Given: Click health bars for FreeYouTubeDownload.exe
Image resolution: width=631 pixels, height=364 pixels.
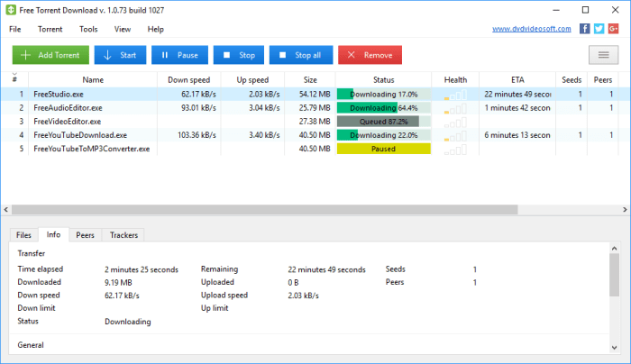Looking at the screenshot, I should click(x=455, y=136).
